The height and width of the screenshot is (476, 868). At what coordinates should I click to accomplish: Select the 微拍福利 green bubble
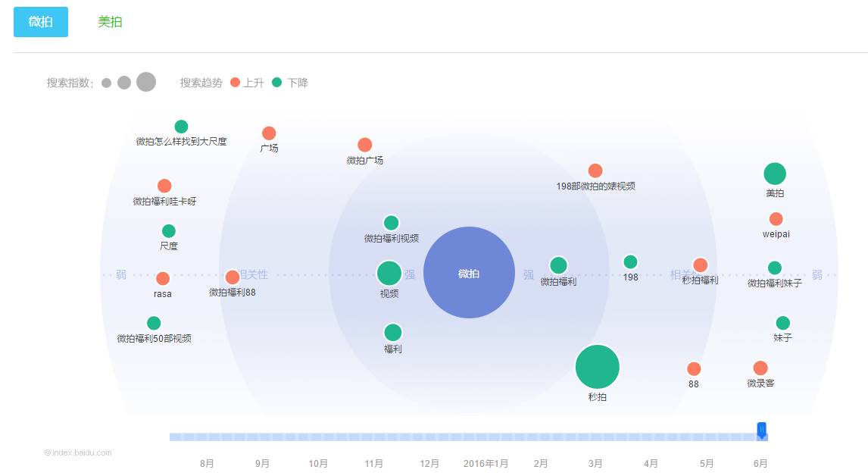point(558,265)
